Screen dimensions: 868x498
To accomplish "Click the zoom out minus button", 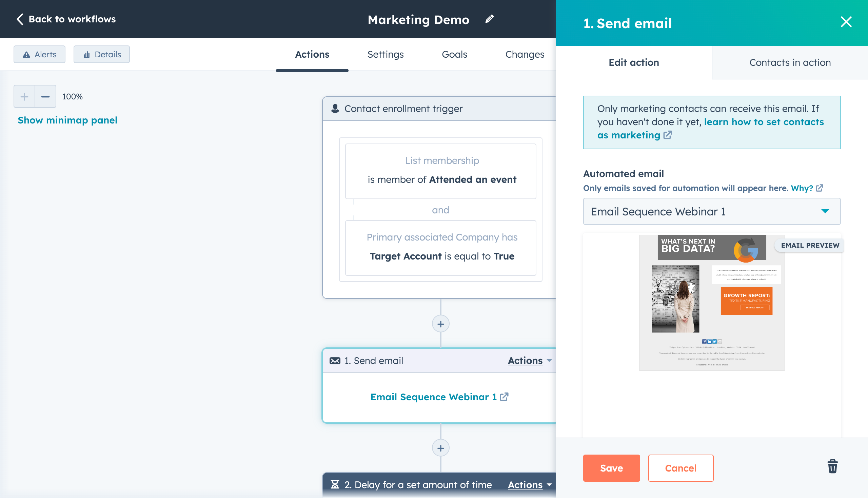I will click(x=45, y=96).
